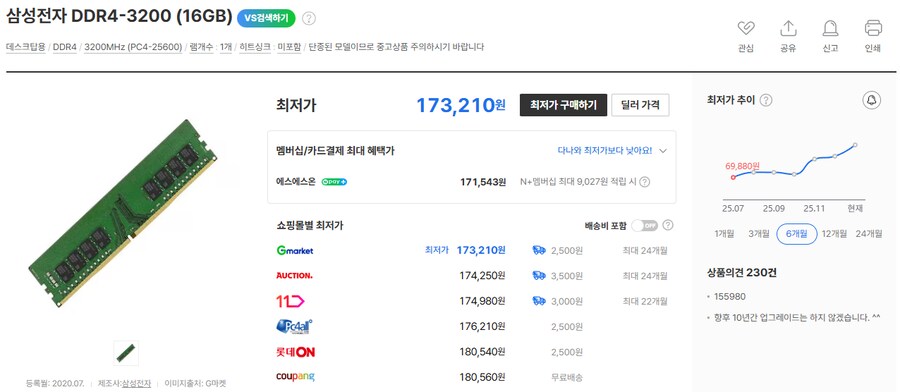900x392 pixels.
Task: Click 69,880원 point on price chart
Action: 733,177
